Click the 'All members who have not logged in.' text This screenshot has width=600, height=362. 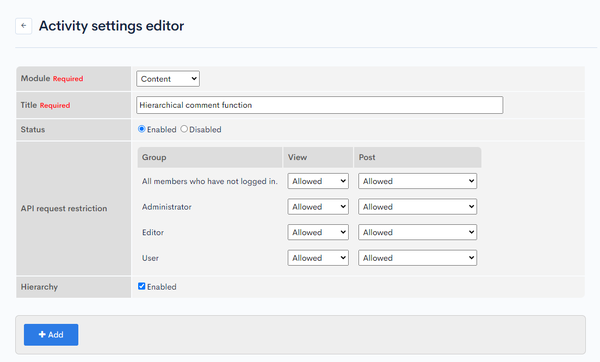[210, 181]
